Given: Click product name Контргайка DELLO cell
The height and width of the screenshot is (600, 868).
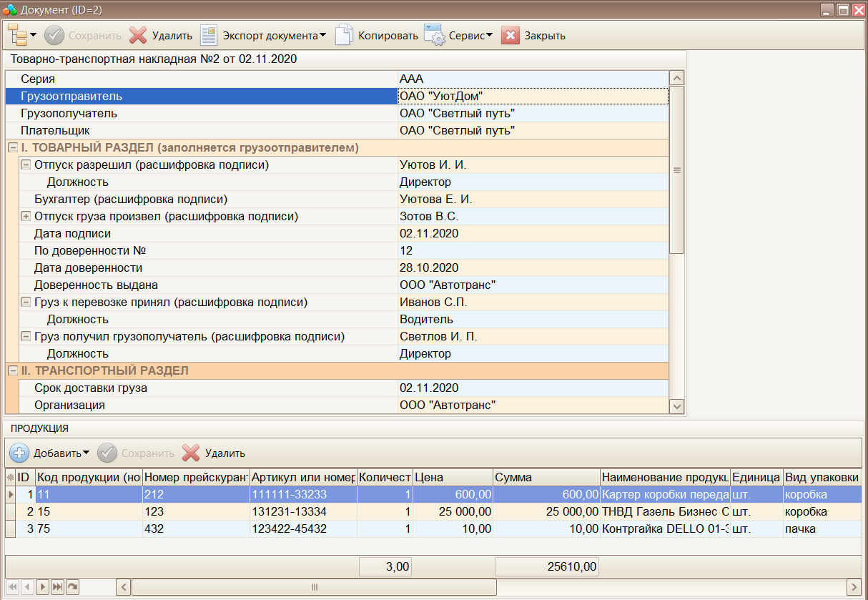Looking at the screenshot, I should tap(665, 529).
